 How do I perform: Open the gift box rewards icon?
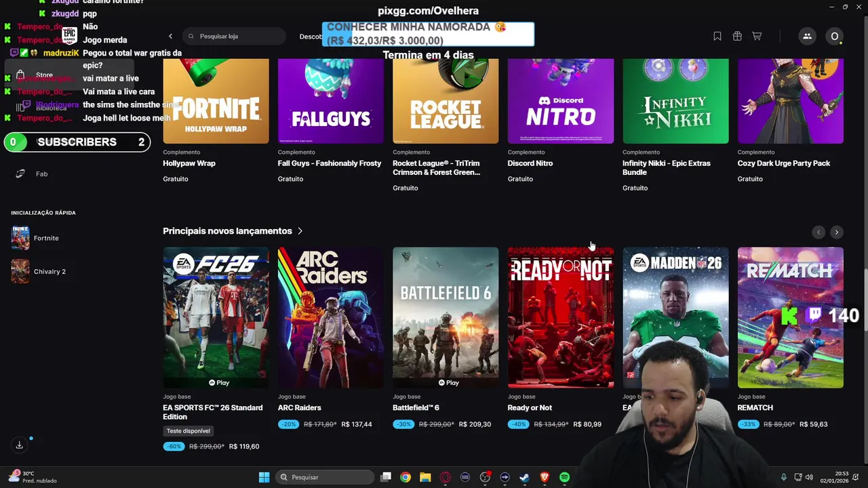point(737,36)
